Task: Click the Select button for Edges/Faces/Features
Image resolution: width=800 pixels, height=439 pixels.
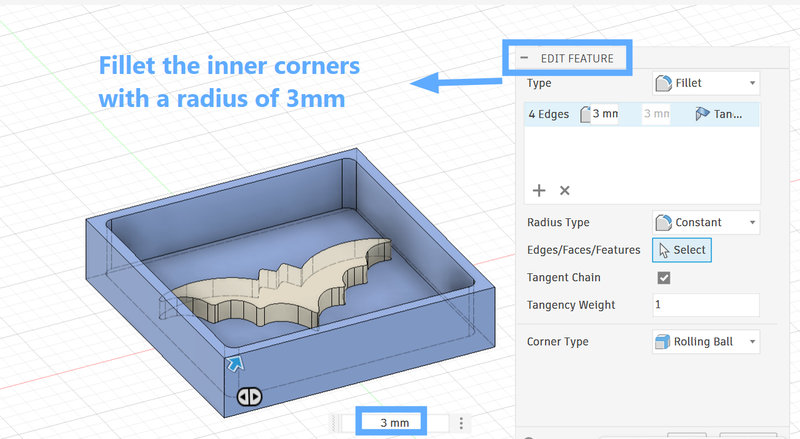Action: (x=682, y=250)
